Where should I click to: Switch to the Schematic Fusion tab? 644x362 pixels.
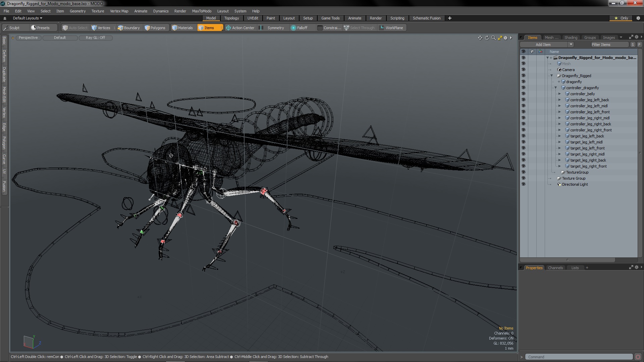[x=427, y=18]
